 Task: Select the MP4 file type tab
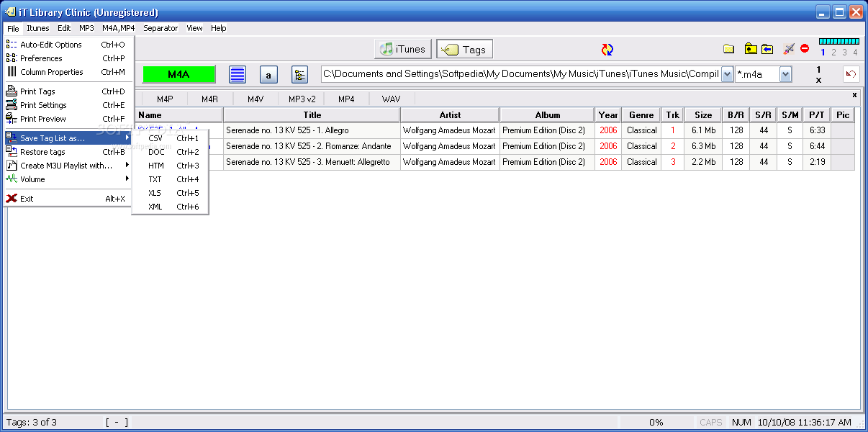(346, 99)
